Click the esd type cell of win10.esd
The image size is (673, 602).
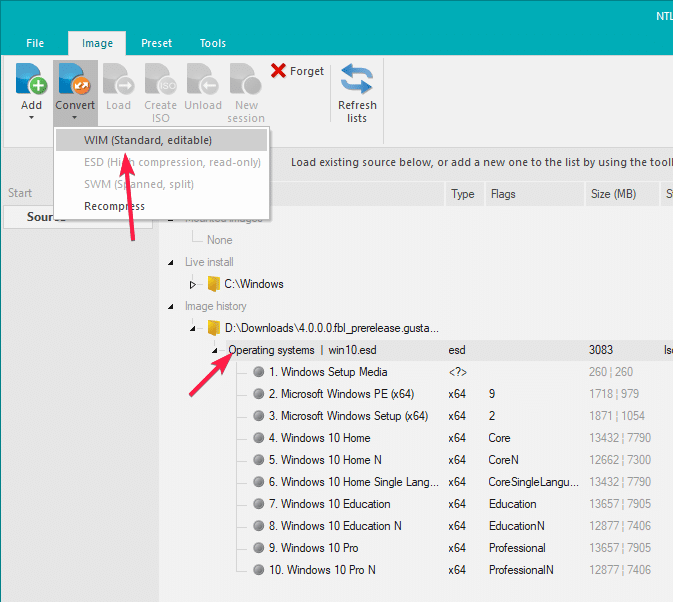tap(457, 350)
